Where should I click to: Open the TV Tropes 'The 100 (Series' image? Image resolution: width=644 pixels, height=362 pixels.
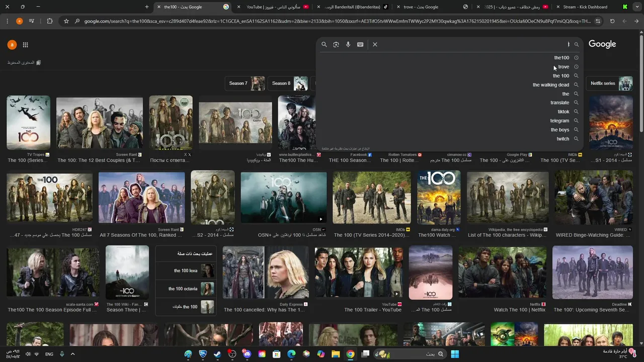pyautogui.click(x=28, y=123)
